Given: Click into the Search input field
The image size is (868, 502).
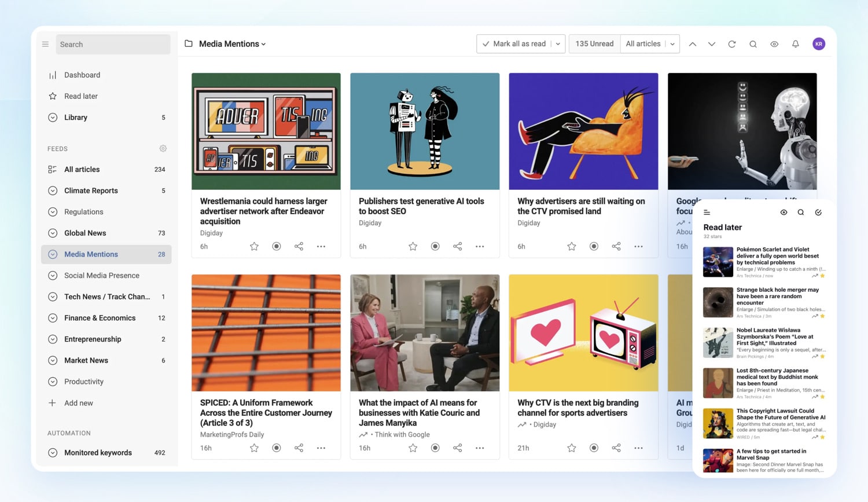Looking at the screenshot, I should [113, 45].
